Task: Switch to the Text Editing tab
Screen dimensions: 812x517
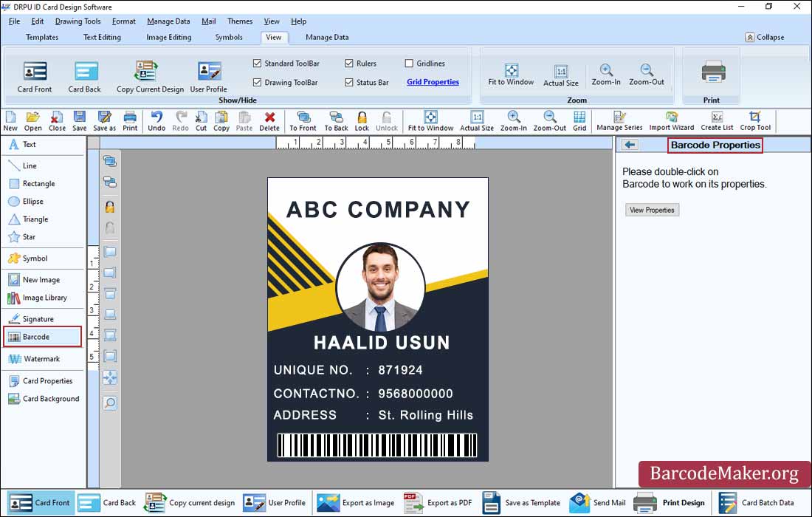Action: click(x=102, y=38)
